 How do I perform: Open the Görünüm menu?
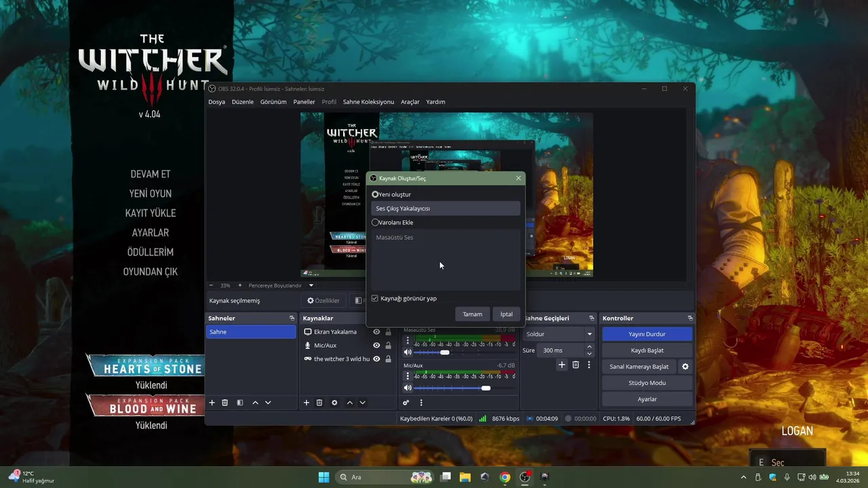[x=273, y=102]
